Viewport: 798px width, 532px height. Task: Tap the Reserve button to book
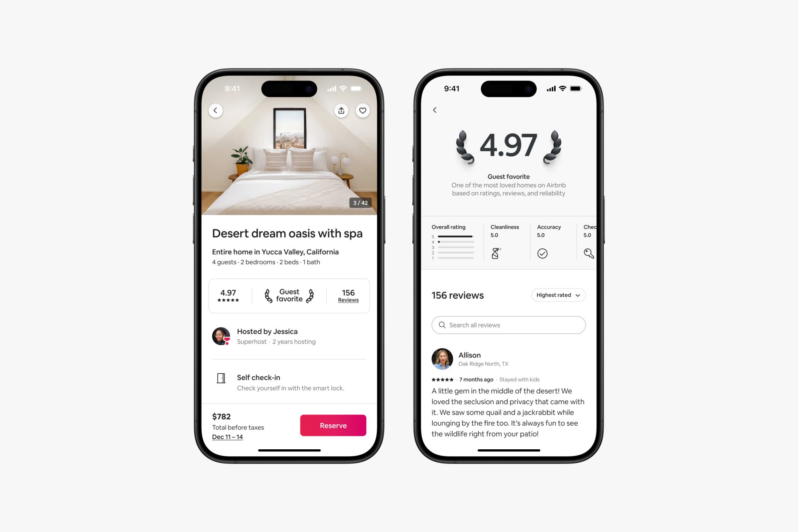[x=332, y=425]
